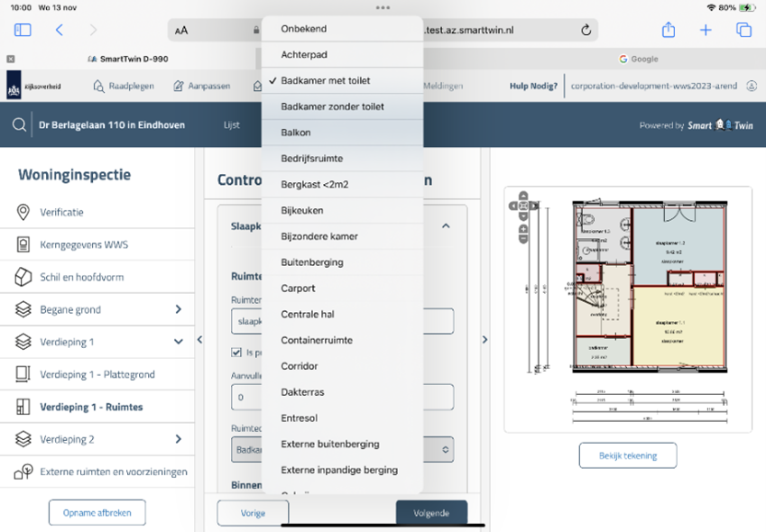
Task: Reload the page with refresh icon
Action: (x=586, y=30)
